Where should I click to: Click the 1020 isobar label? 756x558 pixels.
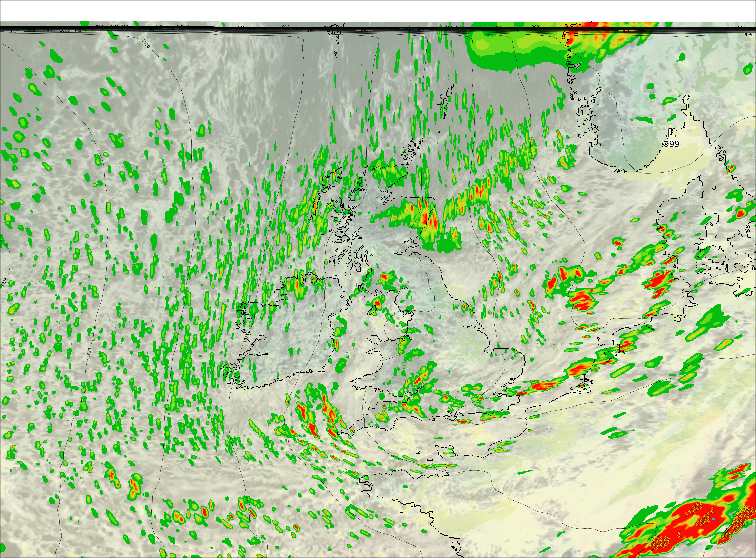pos(146,44)
